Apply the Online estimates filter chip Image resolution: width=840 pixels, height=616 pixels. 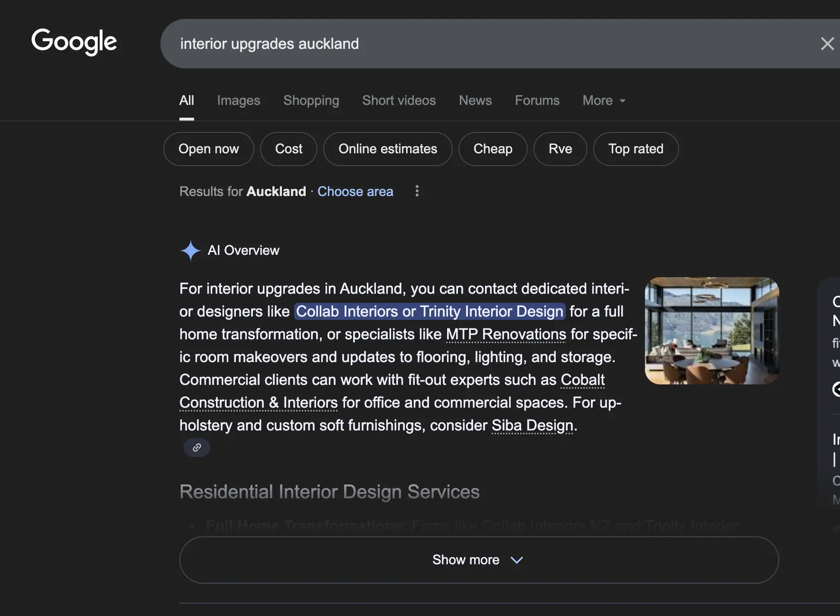coord(387,149)
